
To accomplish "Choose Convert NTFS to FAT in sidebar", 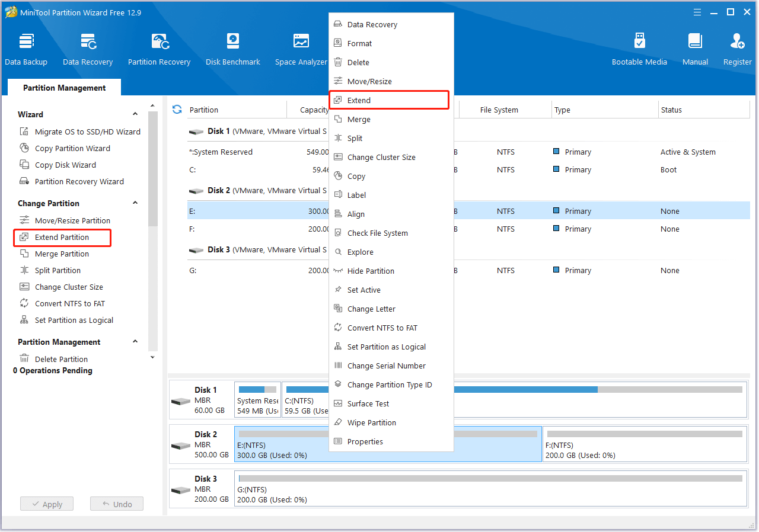I will (x=62, y=304).
